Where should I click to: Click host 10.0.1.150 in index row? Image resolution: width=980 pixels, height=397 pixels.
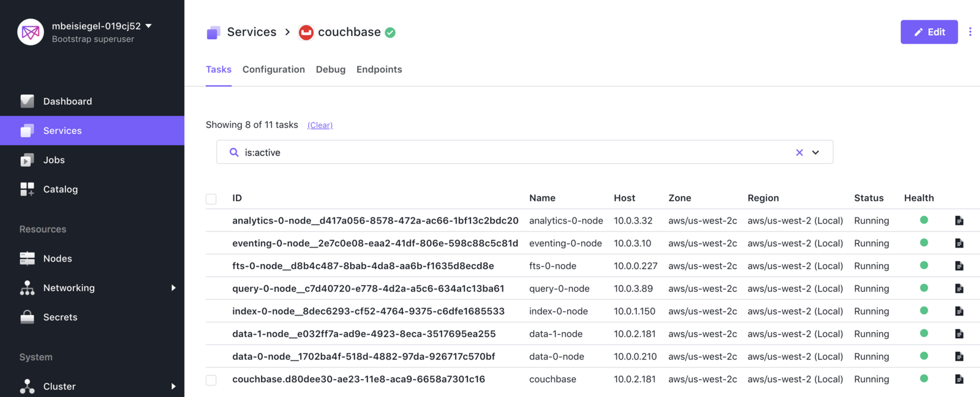coord(635,311)
